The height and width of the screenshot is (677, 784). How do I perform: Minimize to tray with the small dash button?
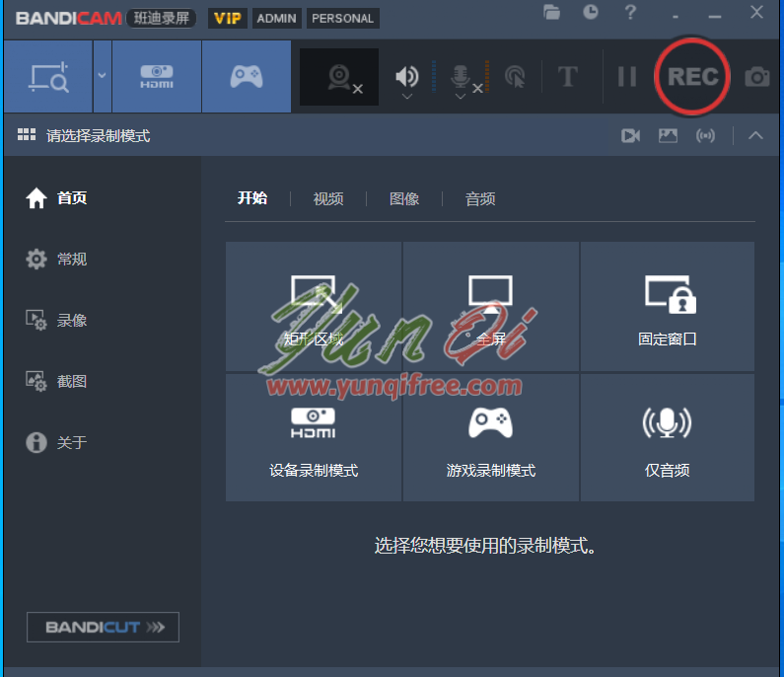point(676,17)
